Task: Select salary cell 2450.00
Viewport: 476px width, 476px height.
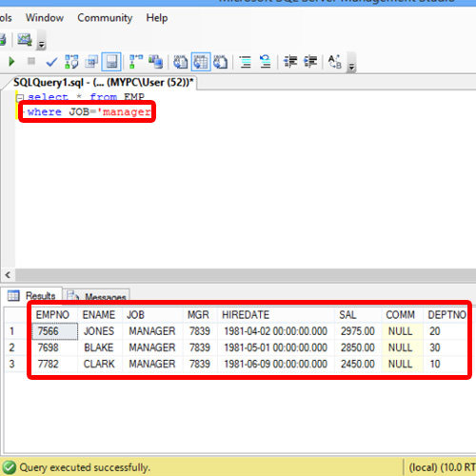Action: click(x=358, y=364)
